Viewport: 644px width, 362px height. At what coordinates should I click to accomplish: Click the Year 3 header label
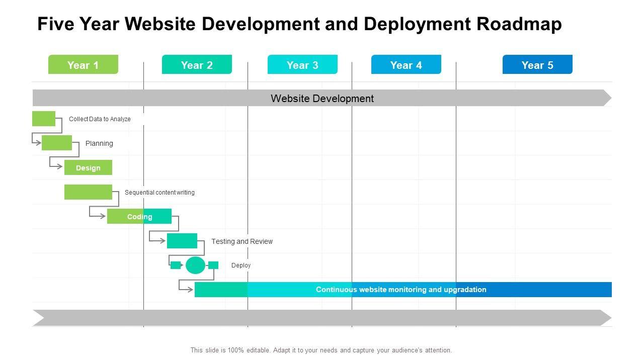point(302,65)
